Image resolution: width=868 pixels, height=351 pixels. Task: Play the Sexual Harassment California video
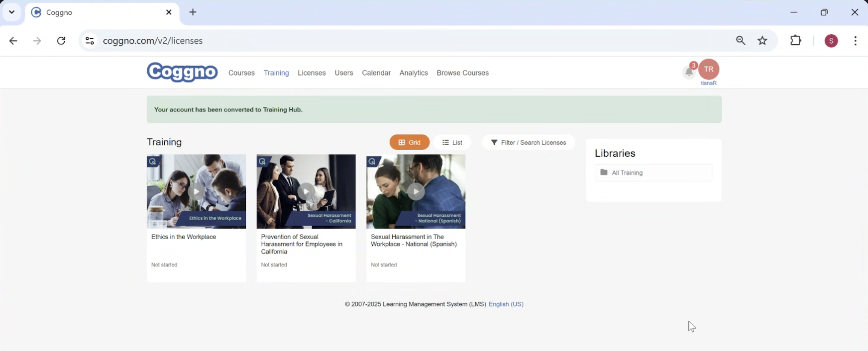click(x=306, y=191)
